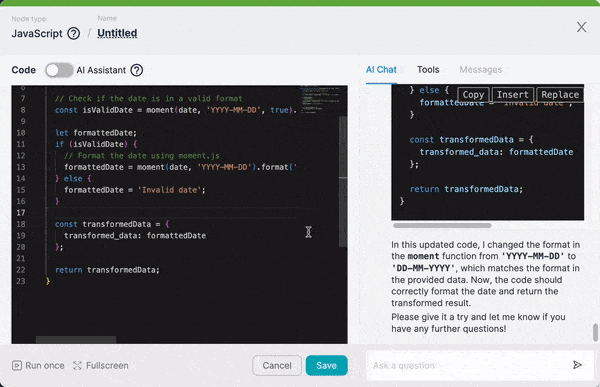Send the question with the arrow icon
Image resolution: width=600 pixels, height=387 pixels.
tap(577, 365)
